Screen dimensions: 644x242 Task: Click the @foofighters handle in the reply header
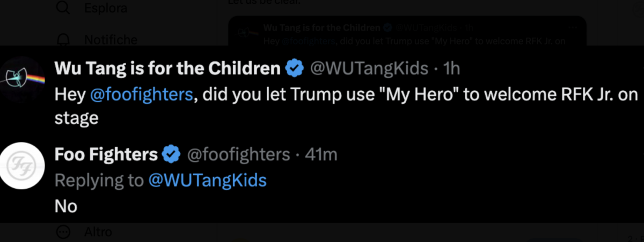click(238, 155)
